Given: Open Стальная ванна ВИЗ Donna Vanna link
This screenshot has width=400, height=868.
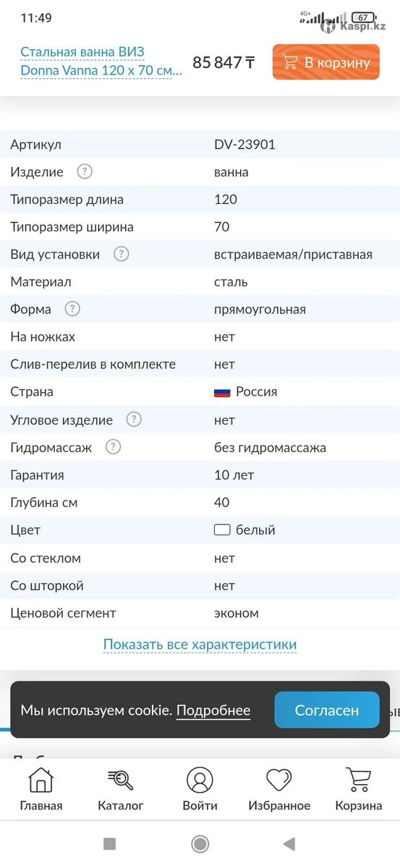Looking at the screenshot, I should (101, 61).
